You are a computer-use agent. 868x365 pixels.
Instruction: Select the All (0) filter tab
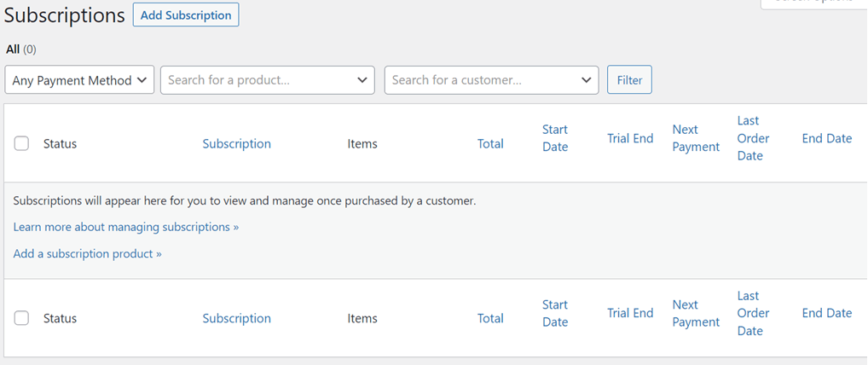tap(21, 49)
